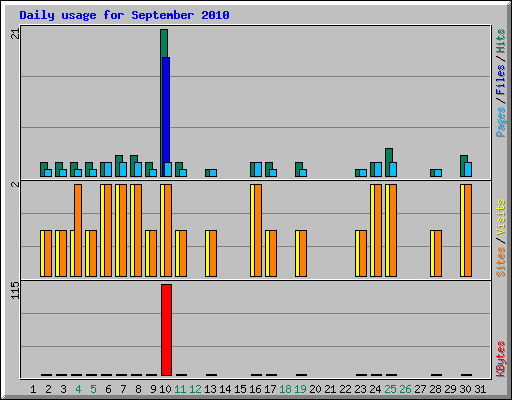The height and width of the screenshot is (400, 512).
Task: Click day label "1" on the x-axis
Action: click(x=33, y=389)
